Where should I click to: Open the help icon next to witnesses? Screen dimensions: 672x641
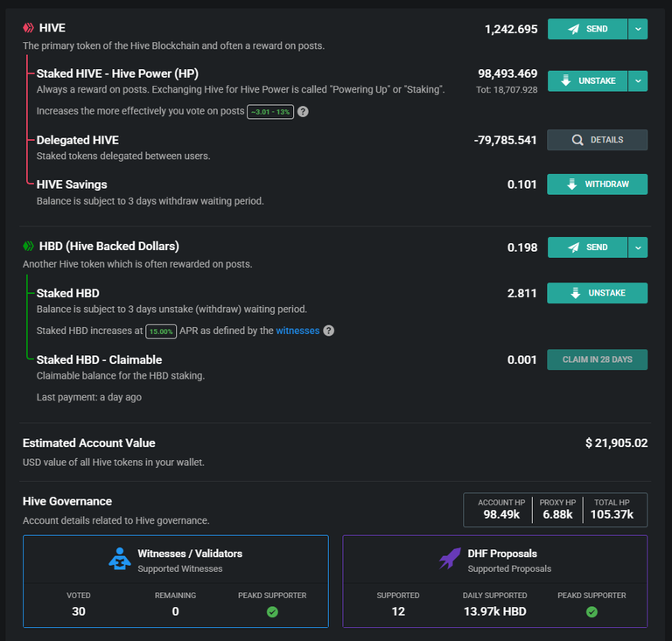(x=329, y=331)
